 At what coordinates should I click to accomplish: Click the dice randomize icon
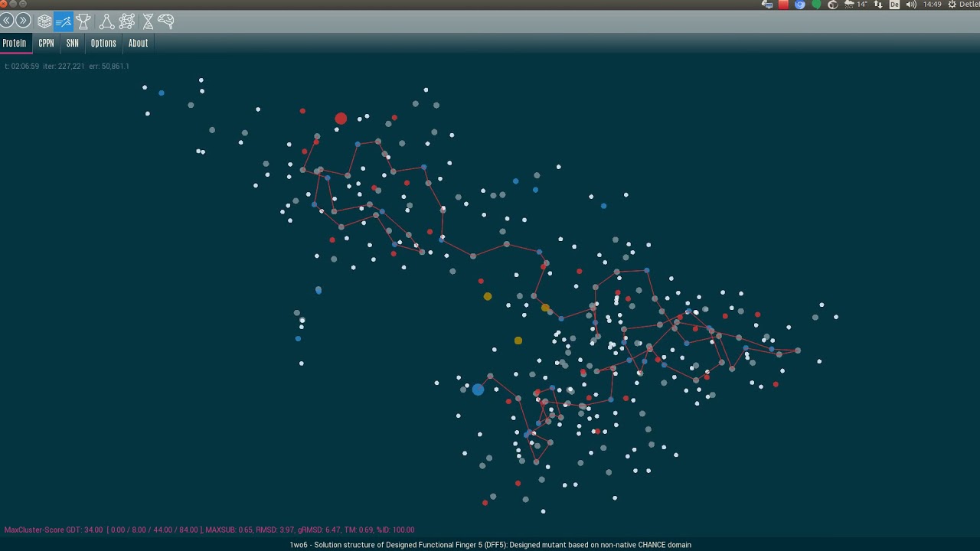[x=44, y=21]
